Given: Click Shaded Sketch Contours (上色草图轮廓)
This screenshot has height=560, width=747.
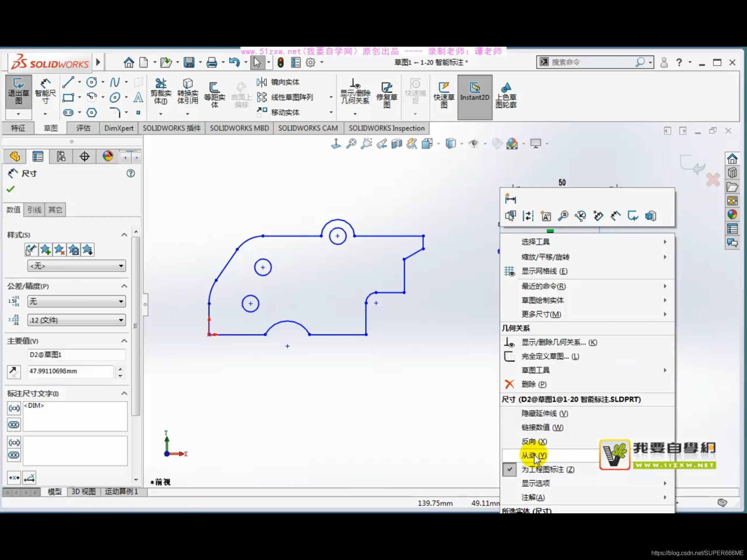Looking at the screenshot, I should [x=506, y=95].
